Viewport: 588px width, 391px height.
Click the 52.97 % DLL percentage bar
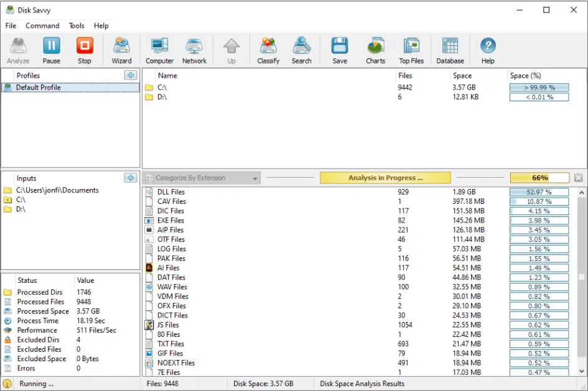click(539, 192)
